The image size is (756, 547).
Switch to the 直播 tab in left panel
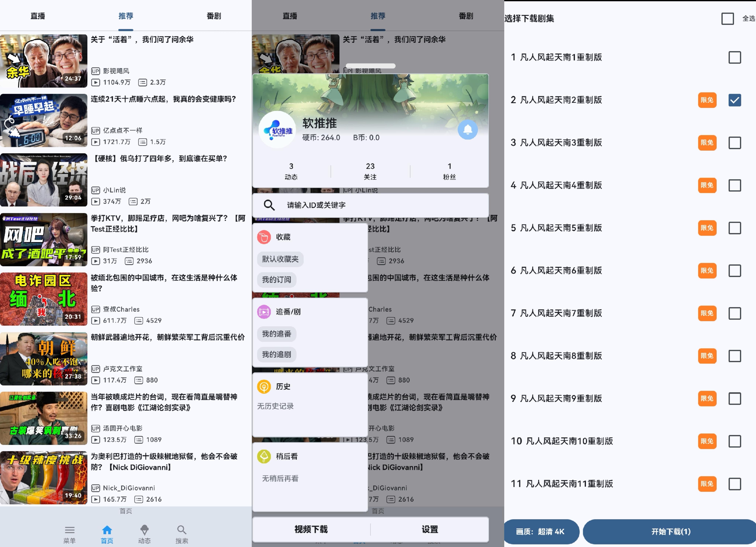(38, 16)
